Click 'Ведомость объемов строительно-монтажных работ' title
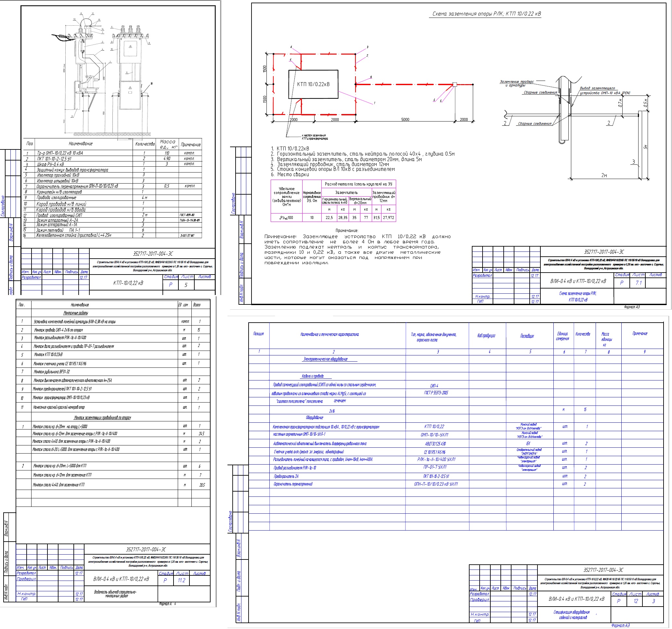The width and height of the screenshot is (672, 629). [x=115, y=594]
